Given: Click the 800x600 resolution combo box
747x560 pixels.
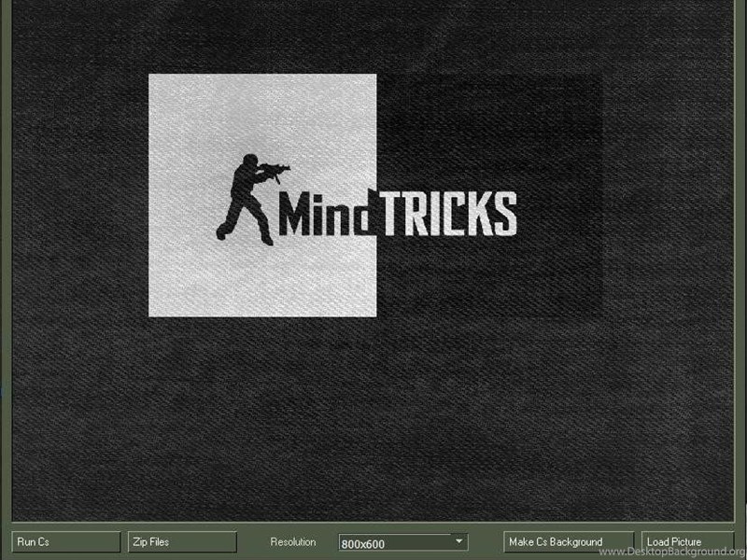Looking at the screenshot, I should (394, 542).
